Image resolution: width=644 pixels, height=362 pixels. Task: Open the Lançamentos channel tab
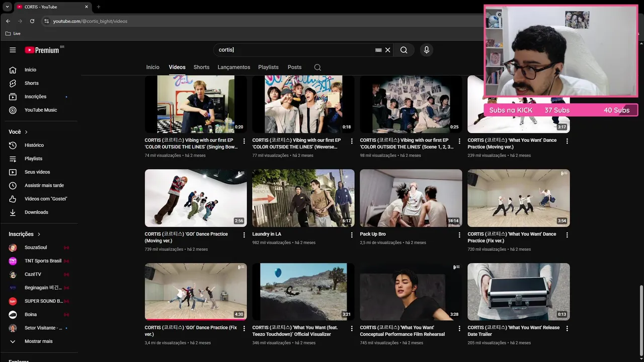tap(234, 67)
